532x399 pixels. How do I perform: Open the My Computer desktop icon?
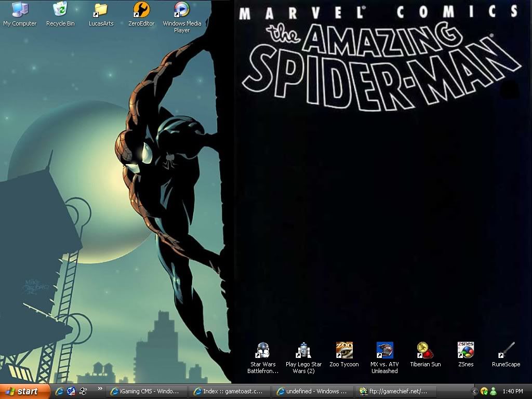click(20, 14)
